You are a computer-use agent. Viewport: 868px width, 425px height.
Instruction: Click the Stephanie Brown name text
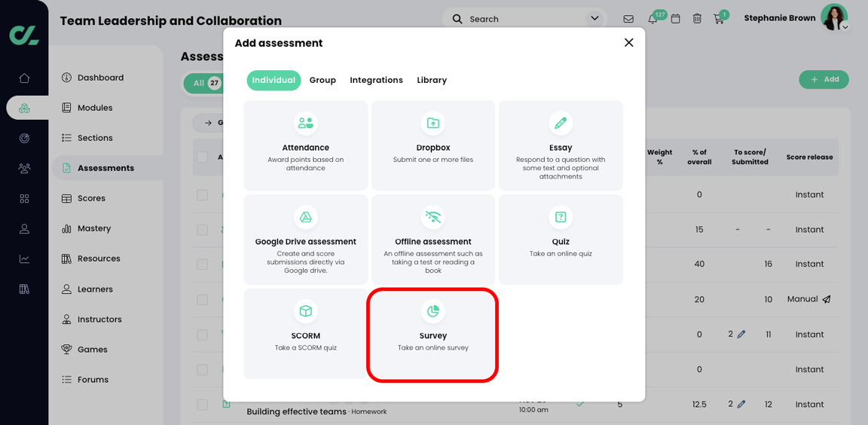pyautogui.click(x=779, y=18)
